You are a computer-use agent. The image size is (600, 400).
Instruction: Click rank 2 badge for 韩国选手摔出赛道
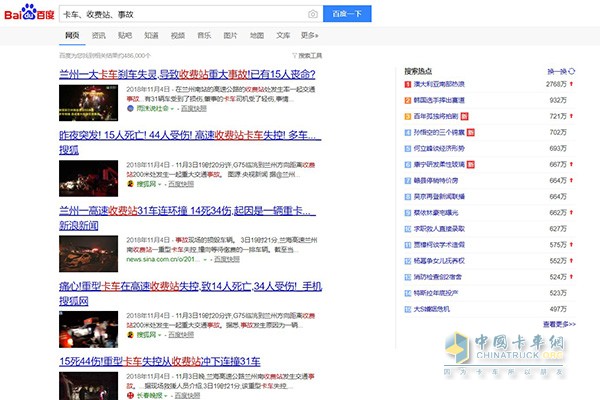[407, 102]
